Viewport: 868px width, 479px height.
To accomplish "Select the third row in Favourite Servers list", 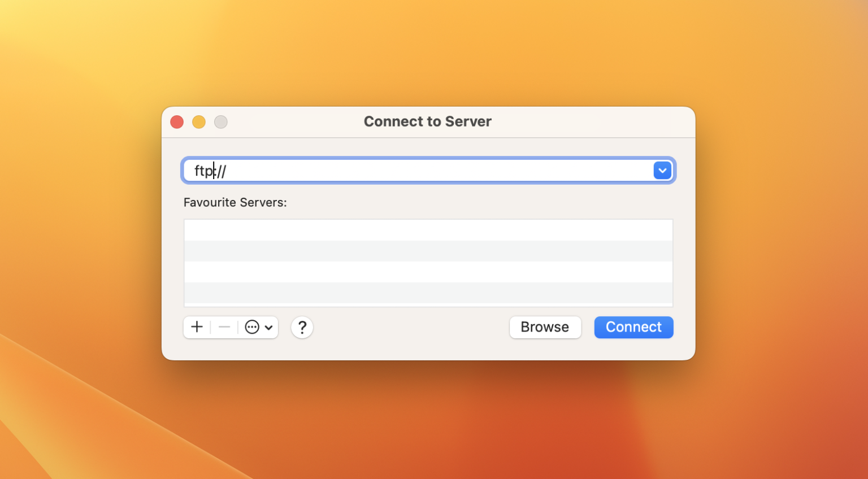I will (428, 272).
